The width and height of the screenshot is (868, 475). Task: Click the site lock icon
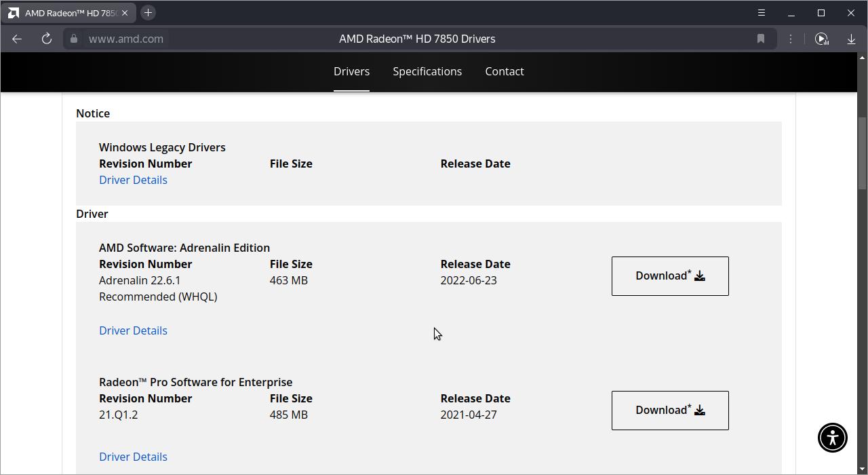pos(74,39)
